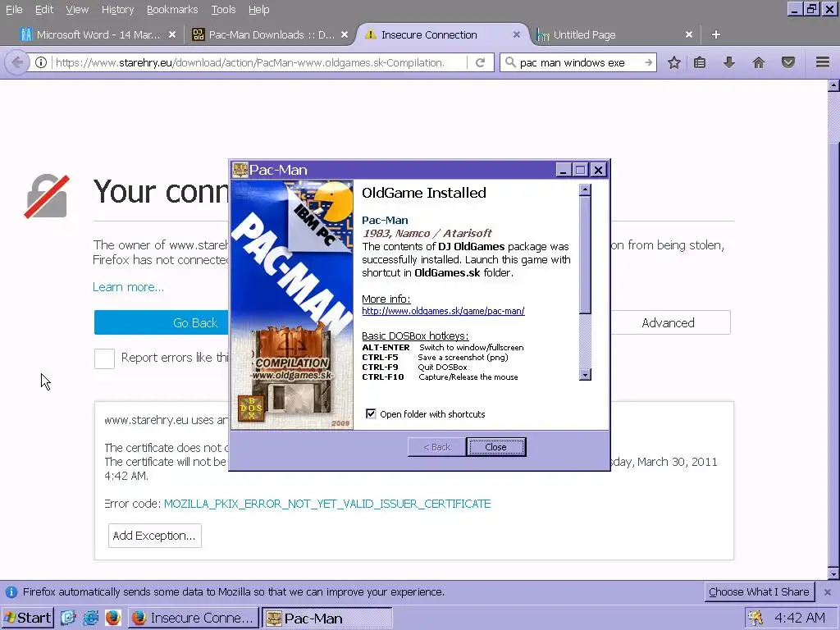This screenshot has width=840, height=630.
Task: Click the Add Exception button
Action: [154, 536]
